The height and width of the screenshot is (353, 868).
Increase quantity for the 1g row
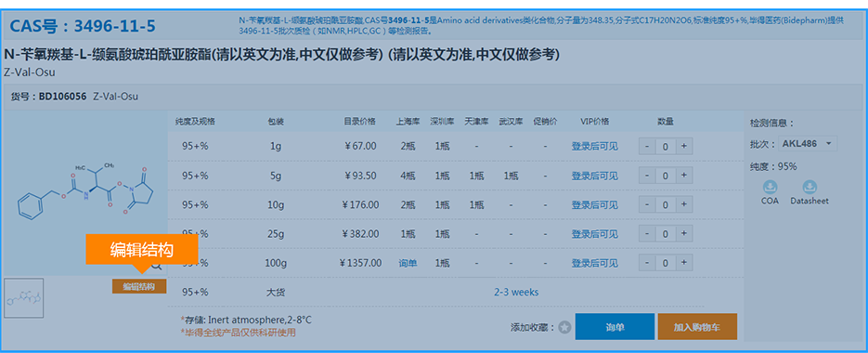click(x=683, y=146)
